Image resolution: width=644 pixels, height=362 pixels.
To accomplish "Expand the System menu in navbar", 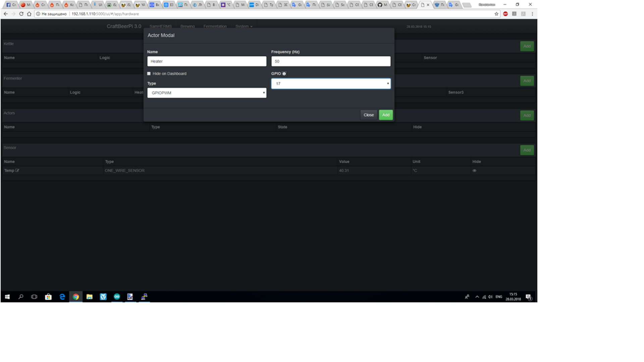I will 244,26.
